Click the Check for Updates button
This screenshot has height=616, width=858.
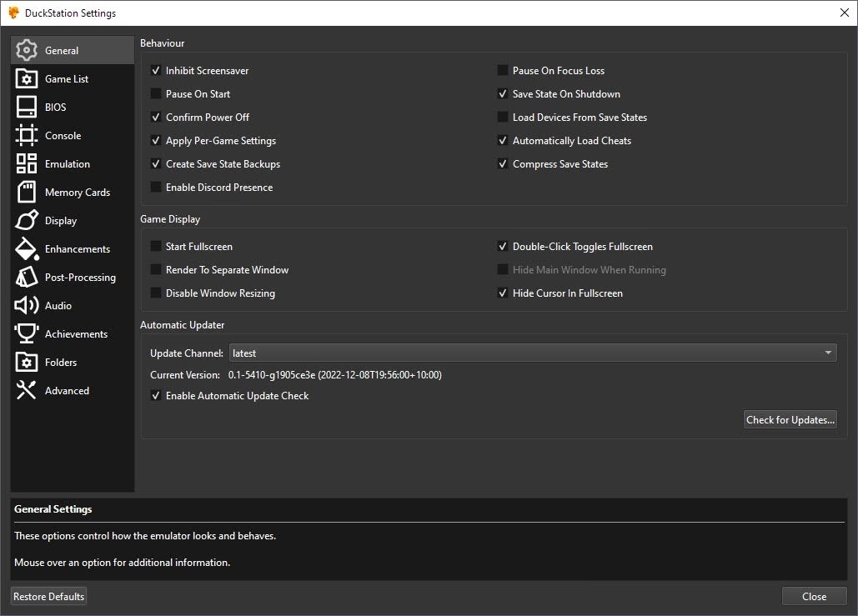click(x=790, y=420)
